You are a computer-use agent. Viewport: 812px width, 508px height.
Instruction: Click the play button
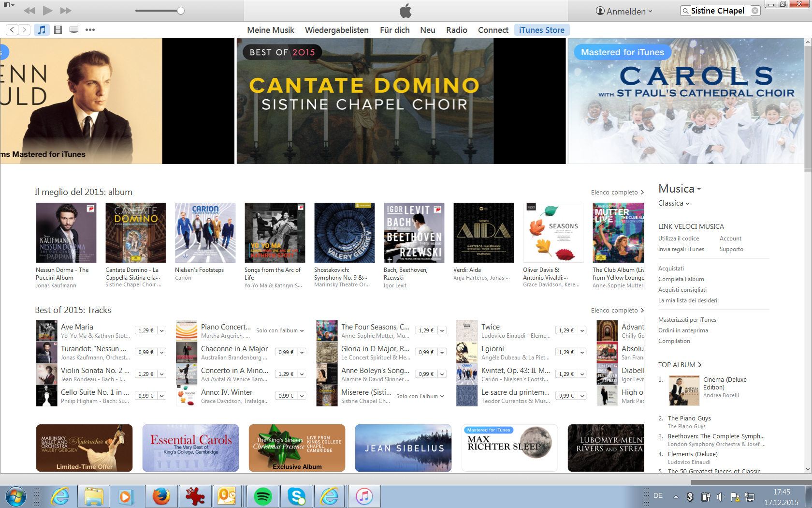tap(47, 10)
